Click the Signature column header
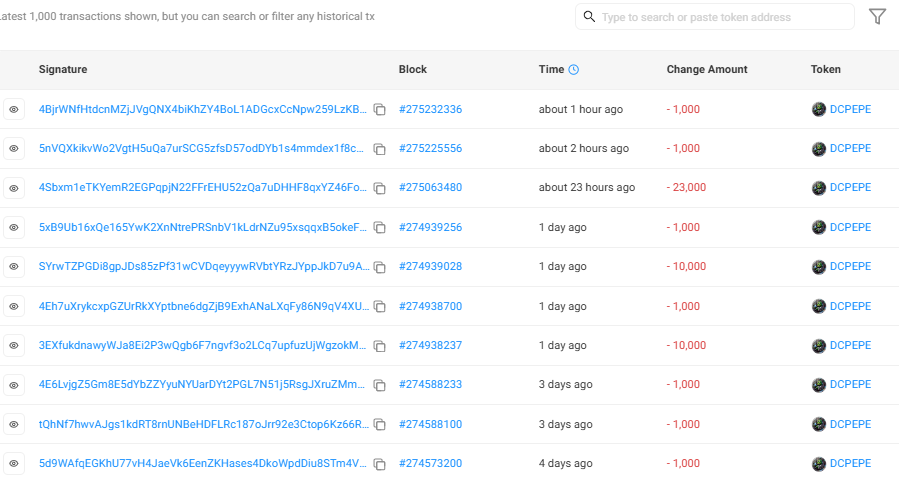899x478 pixels. click(63, 69)
